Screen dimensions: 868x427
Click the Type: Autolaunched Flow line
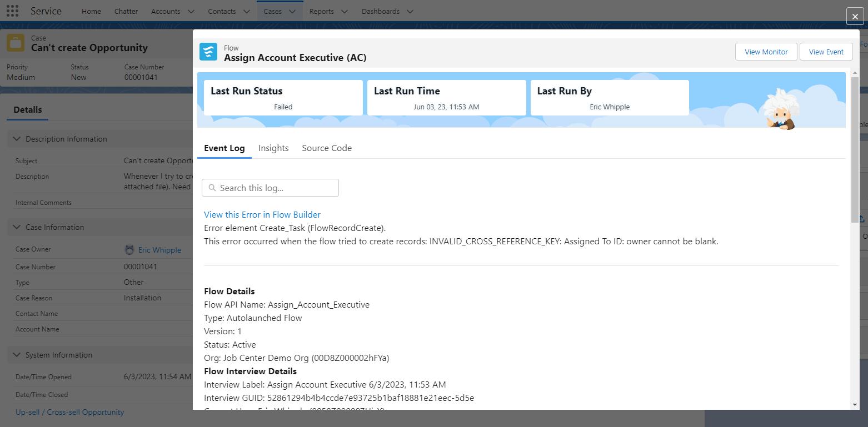pos(253,318)
